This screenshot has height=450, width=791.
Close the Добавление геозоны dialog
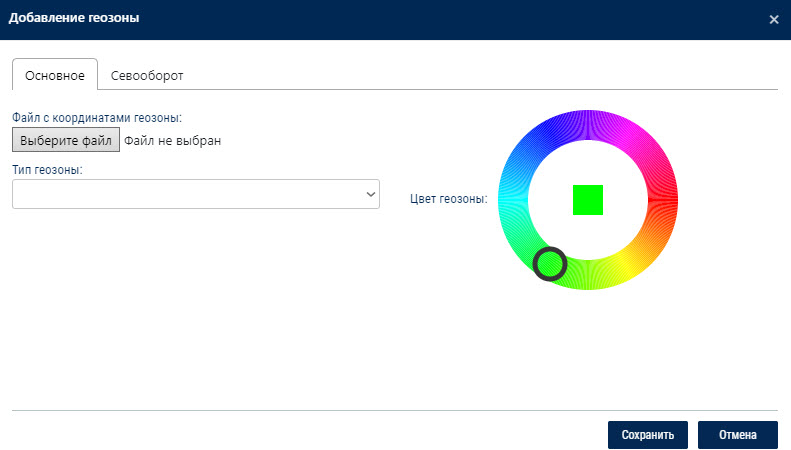[x=774, y=20]
